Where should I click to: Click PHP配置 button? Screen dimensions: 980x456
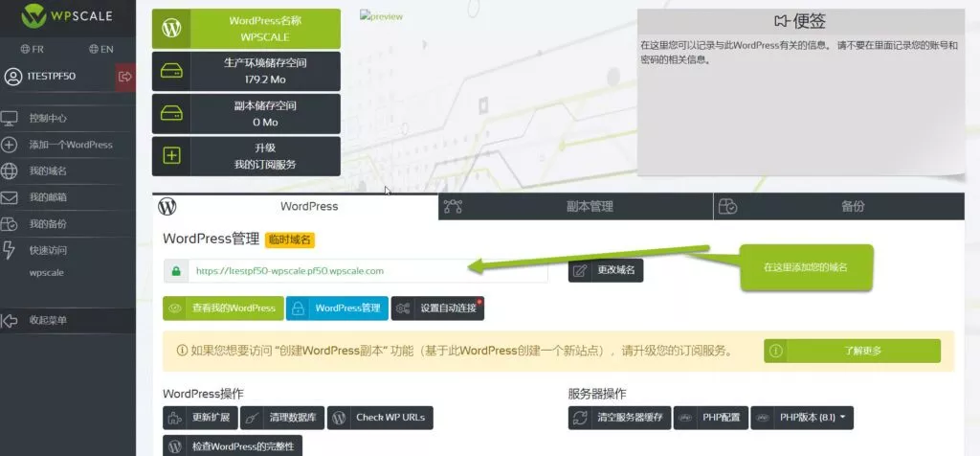click(x=711, y=418)
